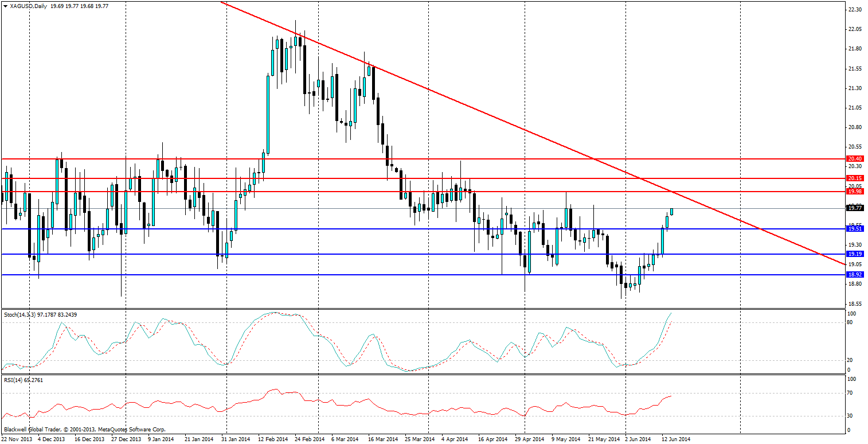Screen dimensions: 868x444
Task: Click 20.80 on the price scale
Action: pos(855,127)
